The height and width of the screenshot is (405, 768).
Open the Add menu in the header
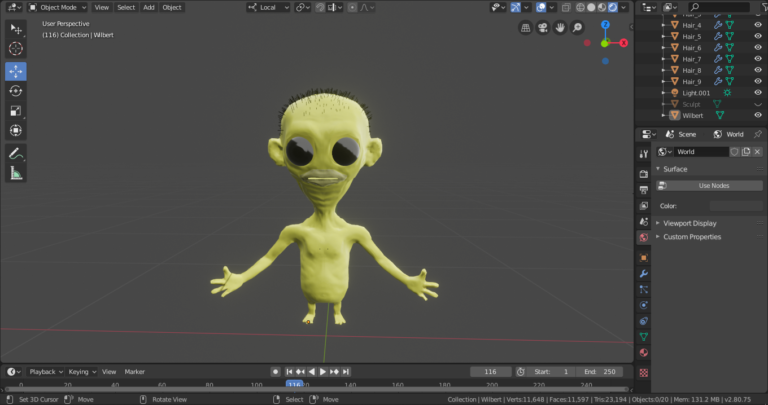(148, 7)
